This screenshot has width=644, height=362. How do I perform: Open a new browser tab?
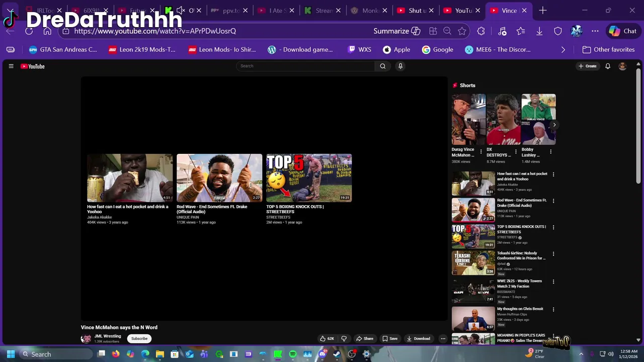(x=542, y=10)
